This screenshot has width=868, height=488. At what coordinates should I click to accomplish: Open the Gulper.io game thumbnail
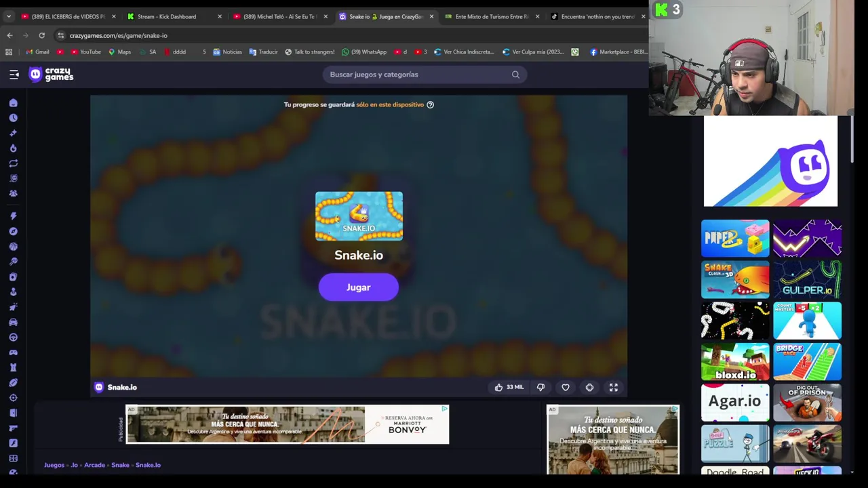tap(807, 280)
